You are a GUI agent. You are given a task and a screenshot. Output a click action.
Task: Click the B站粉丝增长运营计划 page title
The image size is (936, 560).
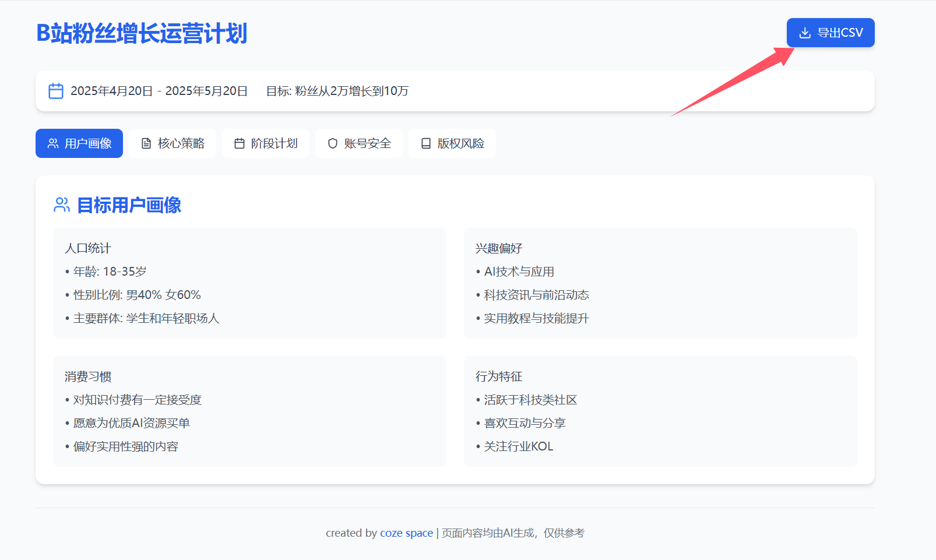click(x=142, y=33)
